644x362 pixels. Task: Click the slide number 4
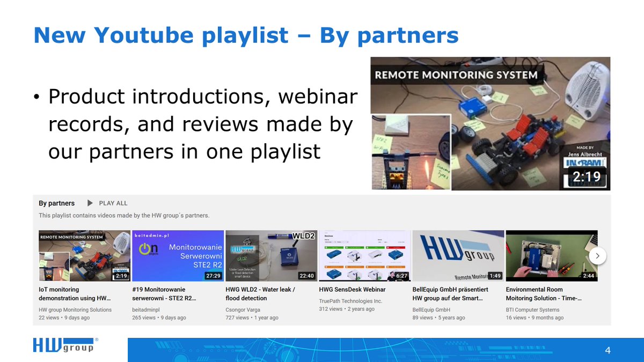coord(608,351)
